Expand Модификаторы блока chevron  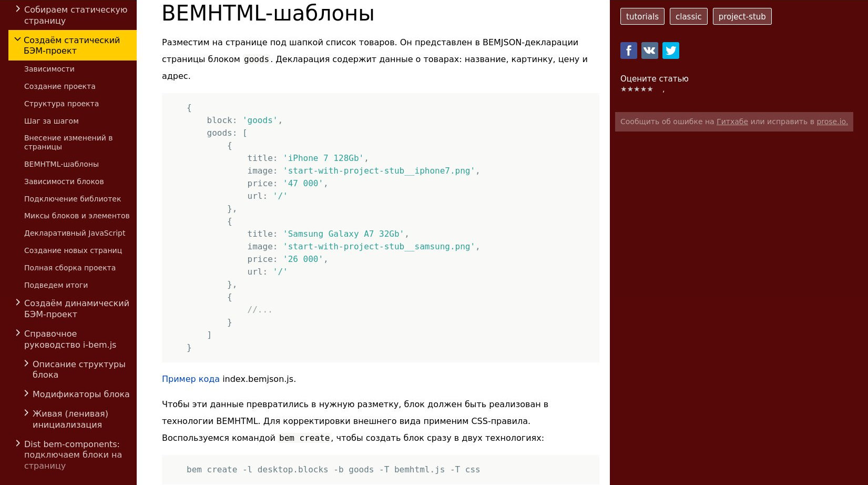click(26, 393)
